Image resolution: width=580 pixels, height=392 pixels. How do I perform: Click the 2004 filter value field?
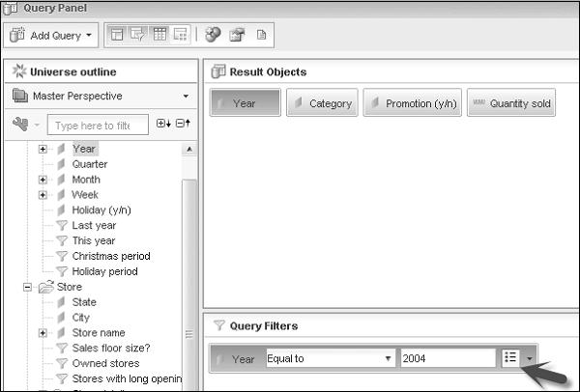[x=448, y=358]
